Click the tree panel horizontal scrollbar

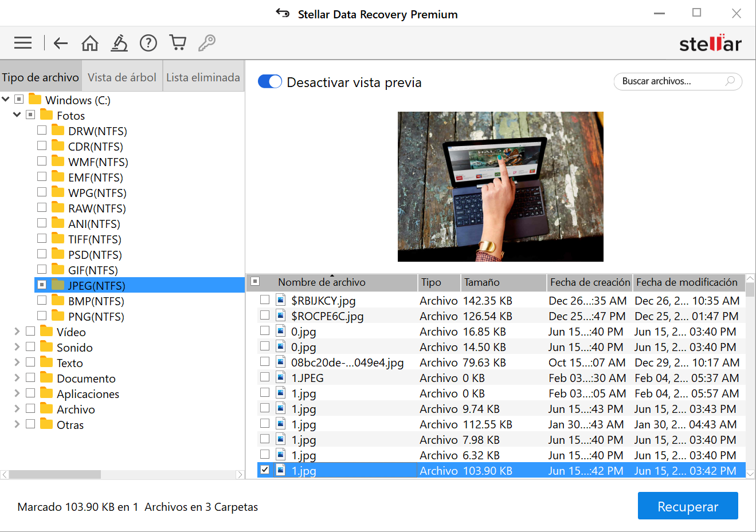[x=55, y=475]
